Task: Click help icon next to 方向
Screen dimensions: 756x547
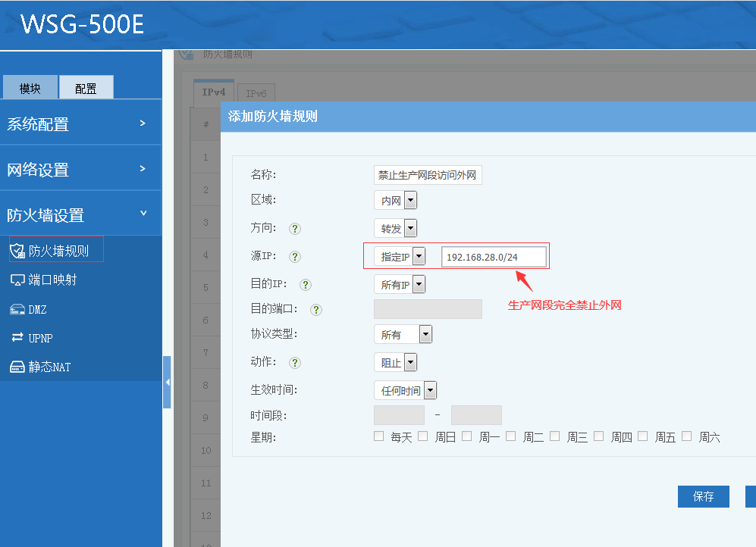Action: (x=295, y=228)
